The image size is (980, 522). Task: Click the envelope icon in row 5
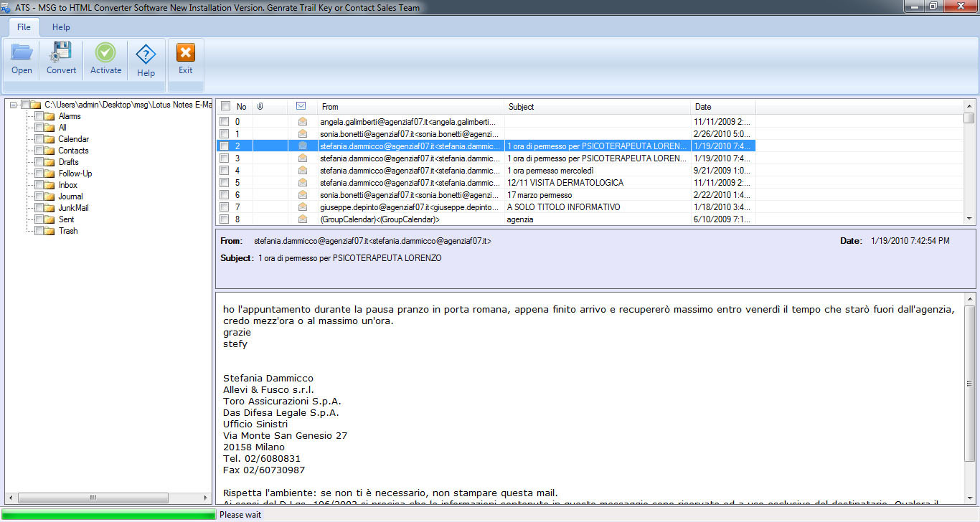[x=302, y=182]
